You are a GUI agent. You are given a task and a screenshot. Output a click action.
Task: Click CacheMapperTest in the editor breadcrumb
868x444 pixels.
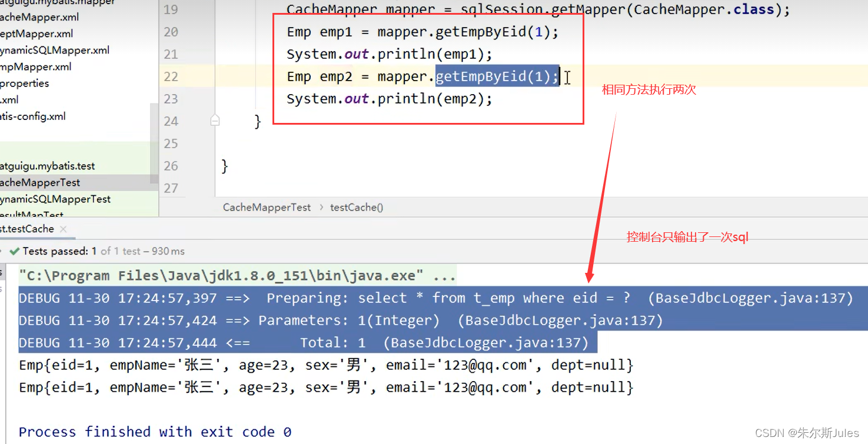pos(267,207)
